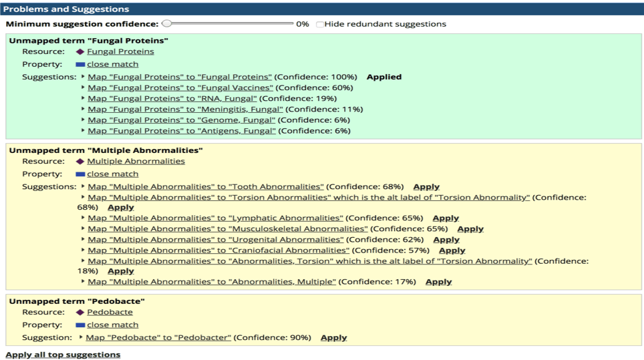
Task: Open close match link under Fungal Proteins
Action: coord(112,64)
